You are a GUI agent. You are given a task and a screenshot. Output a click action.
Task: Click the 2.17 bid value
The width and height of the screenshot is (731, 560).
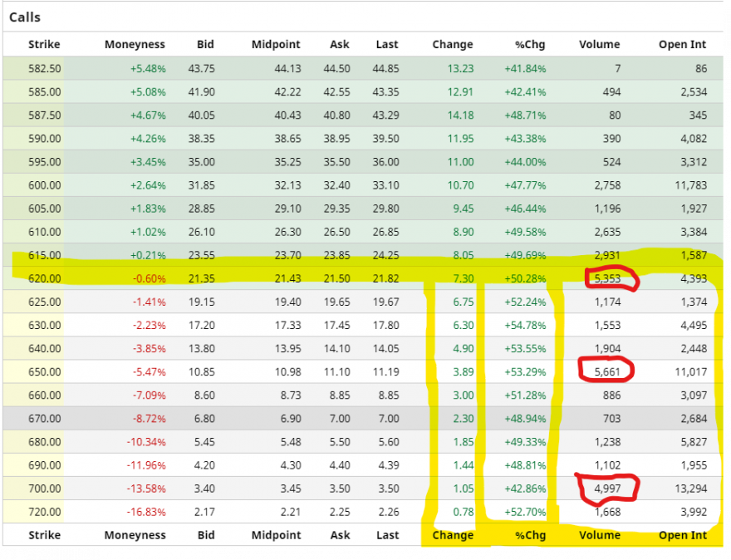pyautogui.click(x=204, y=512)
